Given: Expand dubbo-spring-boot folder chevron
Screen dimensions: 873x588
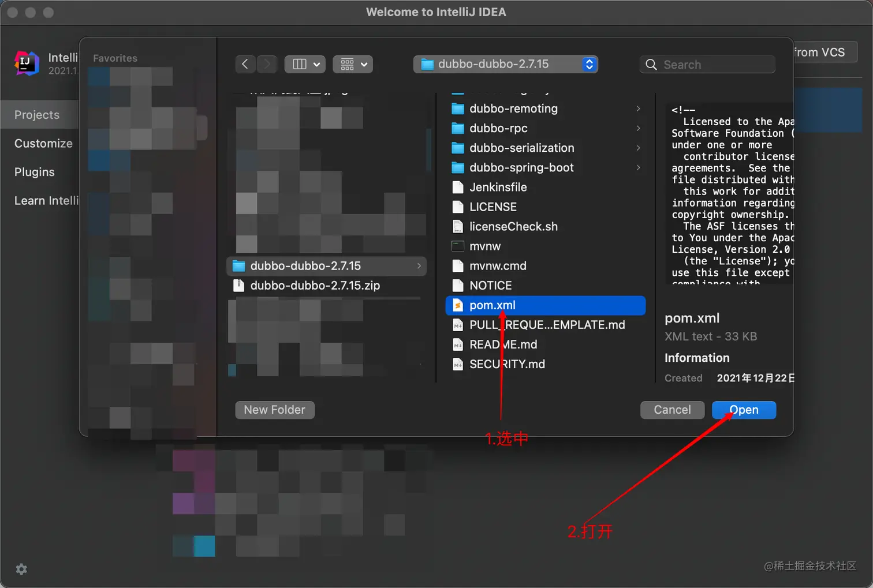Looking at the screenshot, I should click(x=638, y=167).
